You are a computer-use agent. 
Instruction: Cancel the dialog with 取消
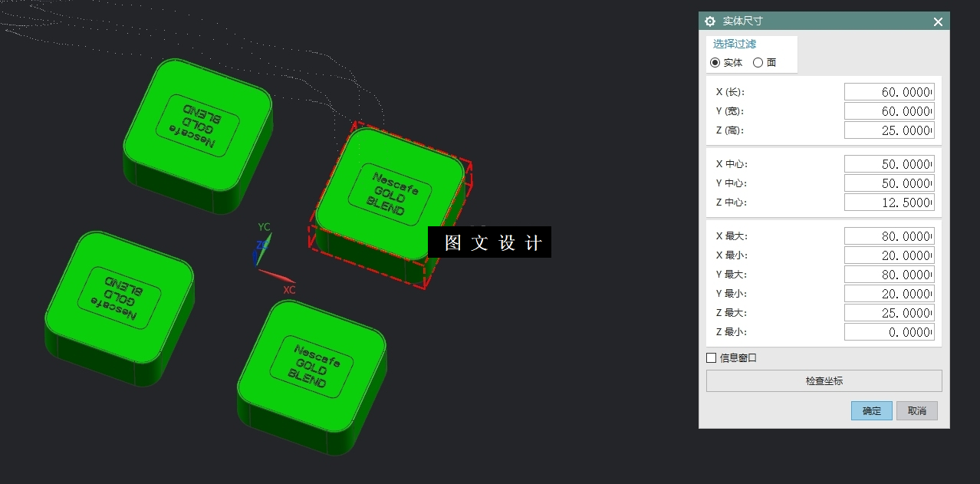click(916, 410)
